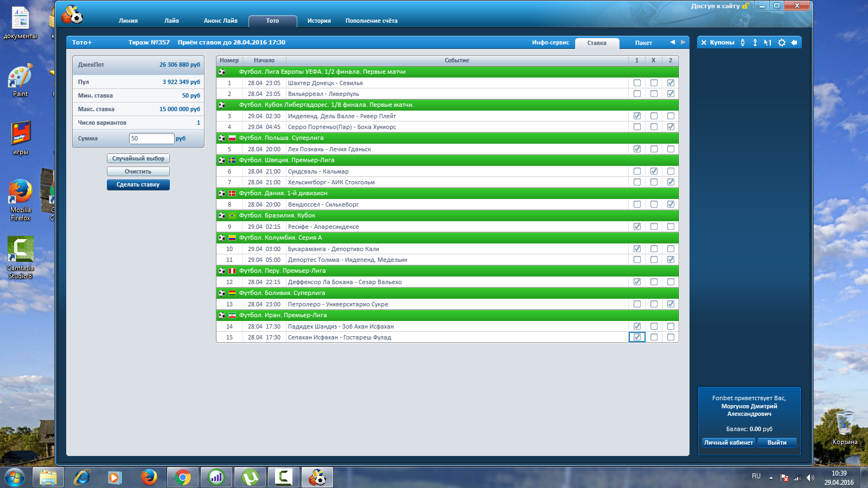Open Windows Explorer from the taskbar
The width and height of the screenshot is (868, 488).
click(x=48, y=477)
